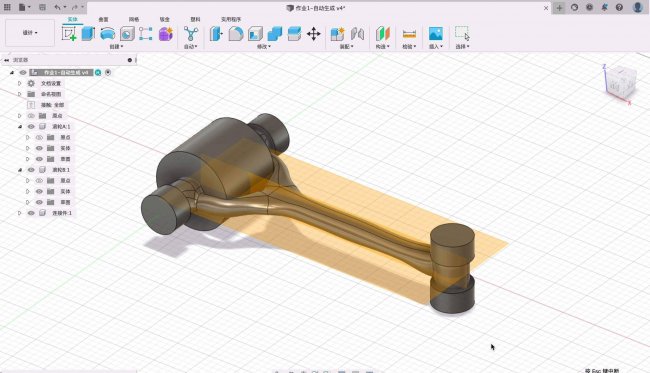Open the user profile avatar
650x373 pixels.
pyautogui.click(x=638, y=7)
